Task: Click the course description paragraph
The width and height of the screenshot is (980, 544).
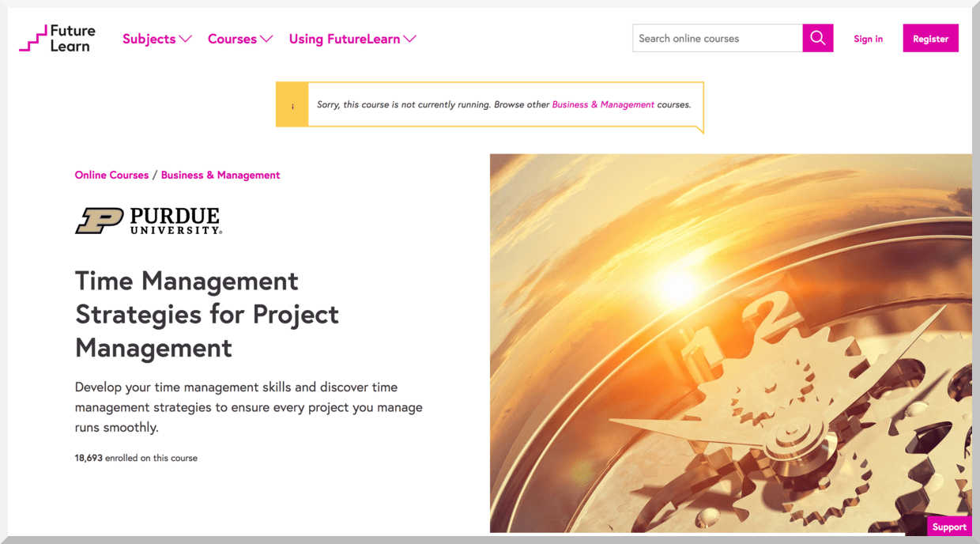Action: [248, 407]
